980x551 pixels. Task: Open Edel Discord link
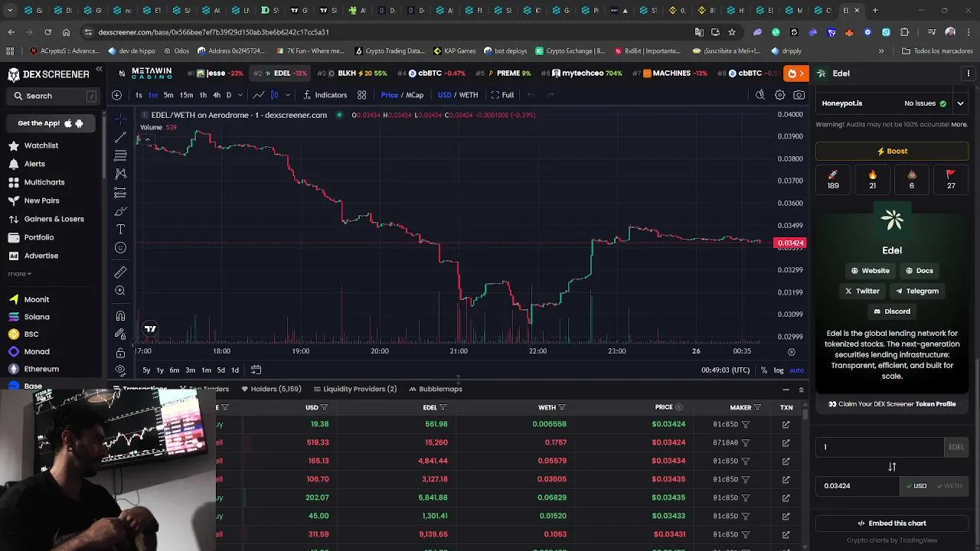tap(892, 311)
